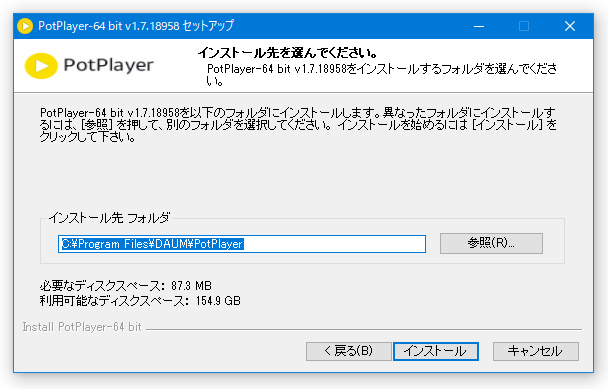Screen dimensions: 608x389
Task: Open the folder browser with 参照(R)...
Action: [x=491, y=243]
